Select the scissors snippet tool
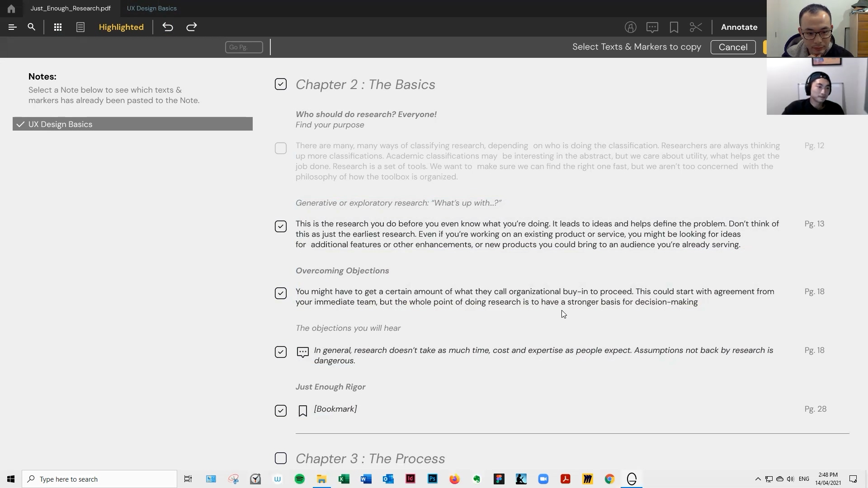This screenshot has height=488, width=868. (x=696, y=27)
